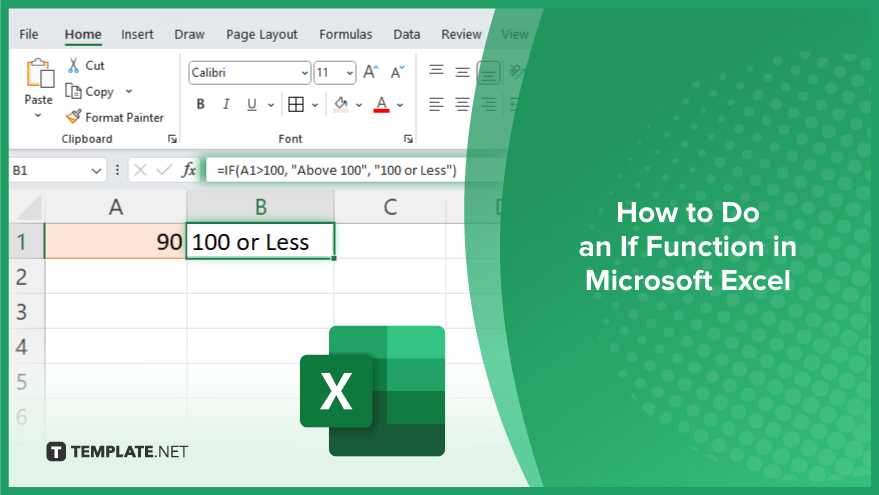Image resolution: width=879 pixels, height=495 pixels.
Task: Select column B header
Action: pyautogui.click(x=261, y=207)
